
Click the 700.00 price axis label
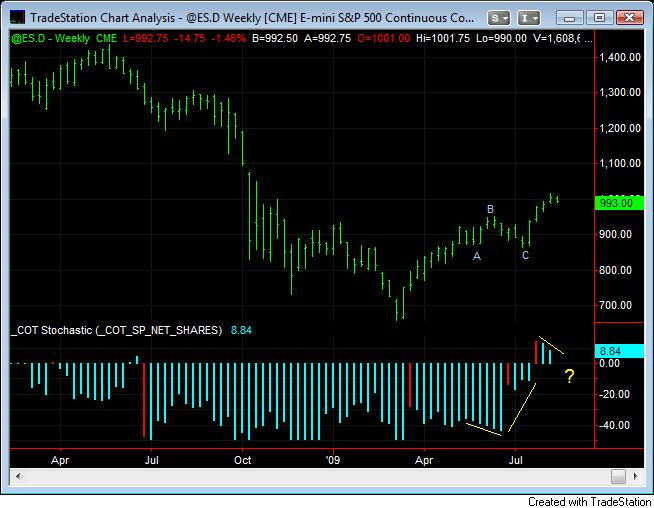[x=616, y=305]
